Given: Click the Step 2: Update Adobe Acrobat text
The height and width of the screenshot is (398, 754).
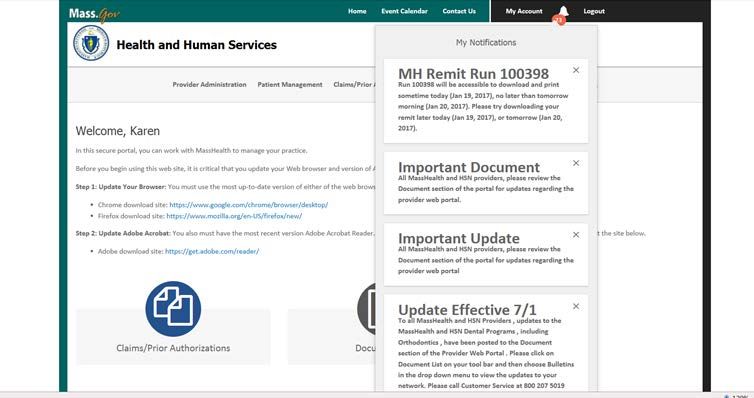Looking at the screenshot, I should pos(123,233).
